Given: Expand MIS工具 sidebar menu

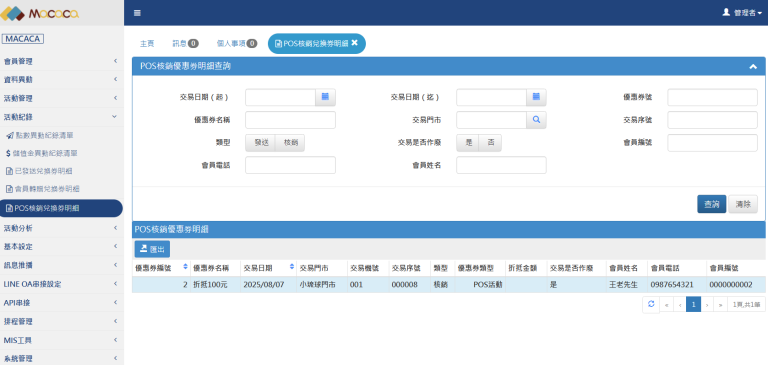Looking at the screenshot, I should pos(61,340).
